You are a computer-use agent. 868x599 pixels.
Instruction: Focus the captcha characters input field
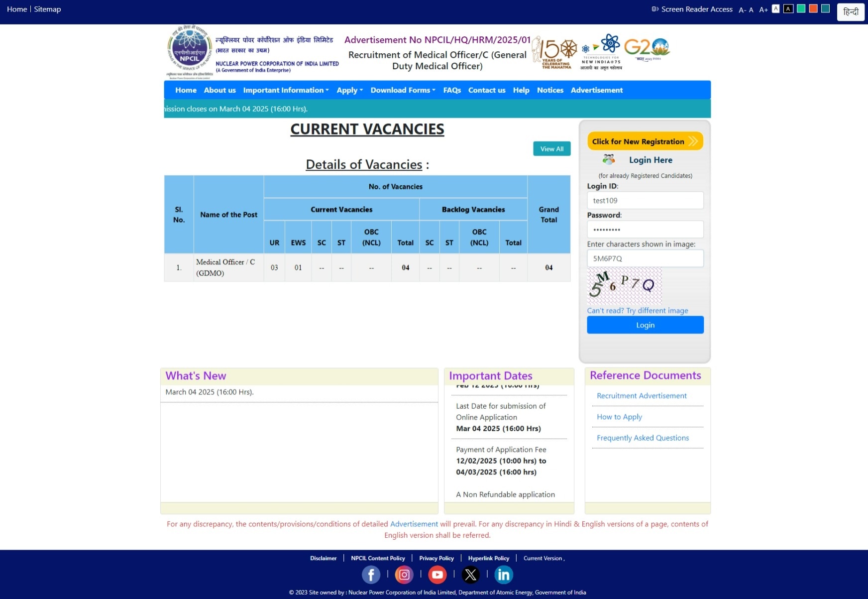[x=645, y=258]
